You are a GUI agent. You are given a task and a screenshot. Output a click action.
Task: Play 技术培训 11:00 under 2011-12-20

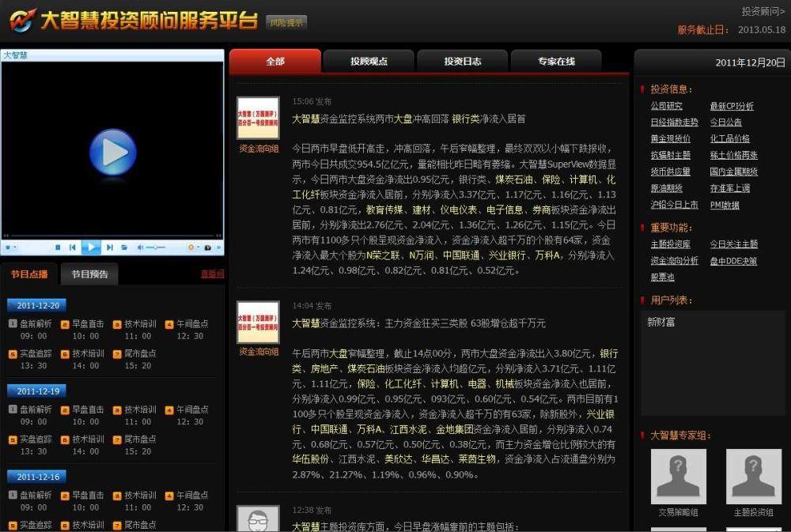click(x=134, y=330)
